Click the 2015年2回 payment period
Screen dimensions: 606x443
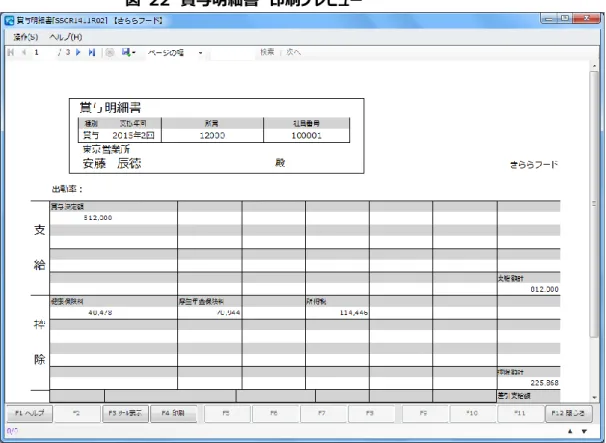[x=133, y=136]
